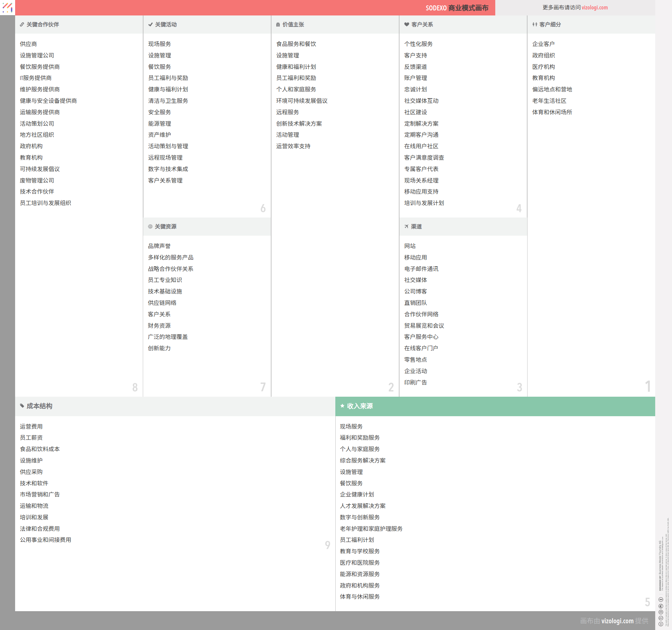The width and height of the screenshot is (672, 630).
Task: Click the globe icon beside 关键资源
Action: [150, 227]
